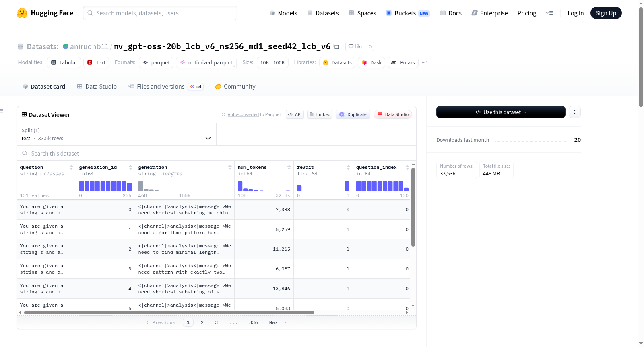Select the optimized-parquet format tag
Viewport: 644px width, 347px height.
[206, 62]
